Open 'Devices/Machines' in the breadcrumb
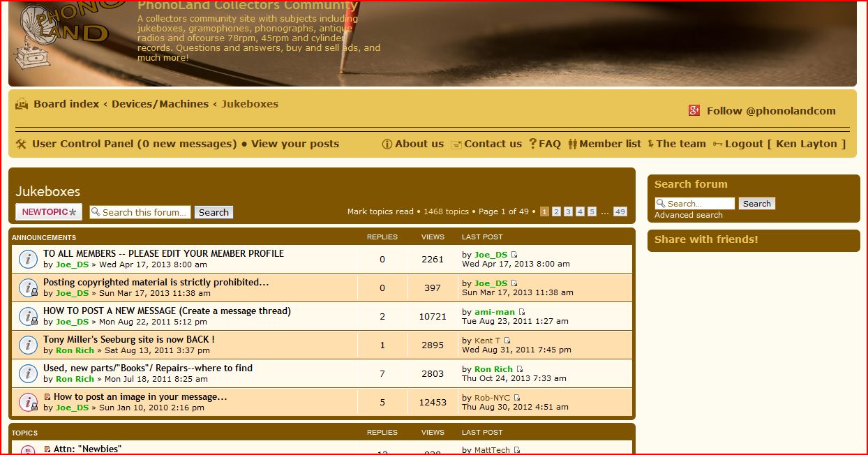Image resolution: width=868 pixels, height=455 pixels. (159, 103)
